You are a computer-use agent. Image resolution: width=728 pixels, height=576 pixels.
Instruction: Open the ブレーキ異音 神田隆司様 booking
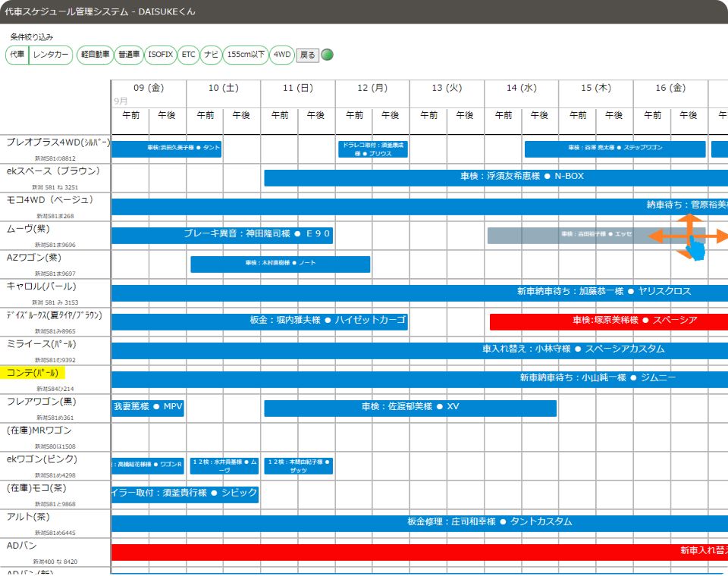click(x=222, y=235)
